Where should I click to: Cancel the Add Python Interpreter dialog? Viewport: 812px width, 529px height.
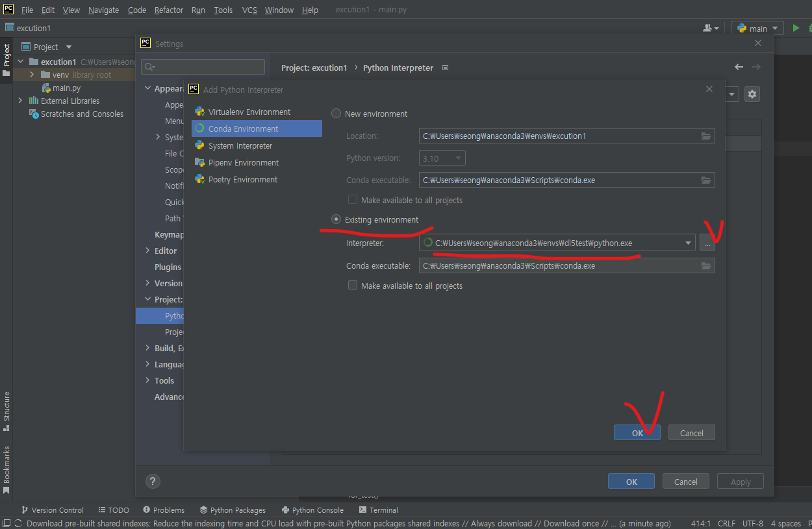pyautogui.click(x=692, y=433)
